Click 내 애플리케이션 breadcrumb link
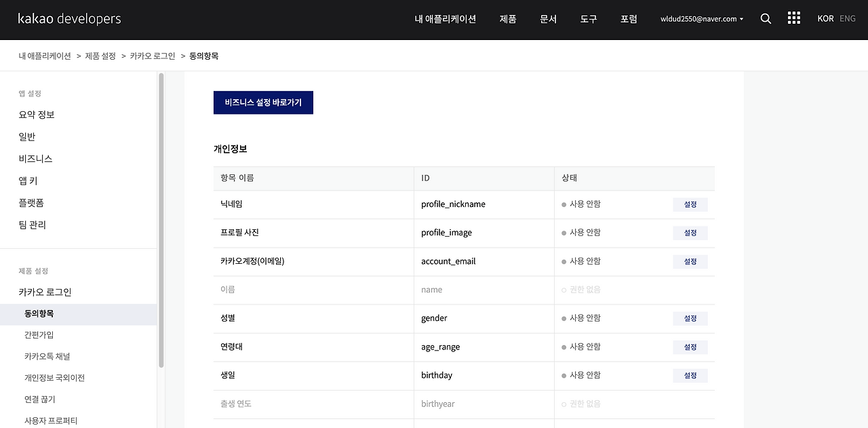This screenshot has height=428, width=868. 45,56
